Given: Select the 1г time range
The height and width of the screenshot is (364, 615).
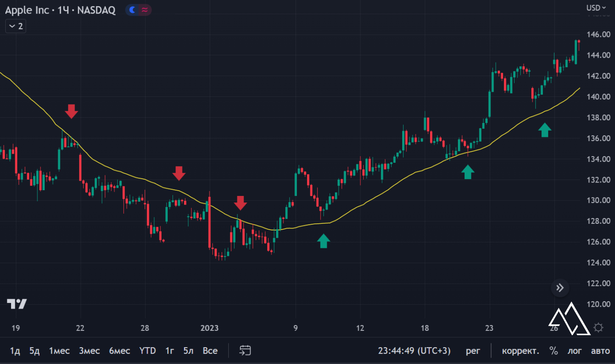Looking at the screenshot, I should click(170, 351).
